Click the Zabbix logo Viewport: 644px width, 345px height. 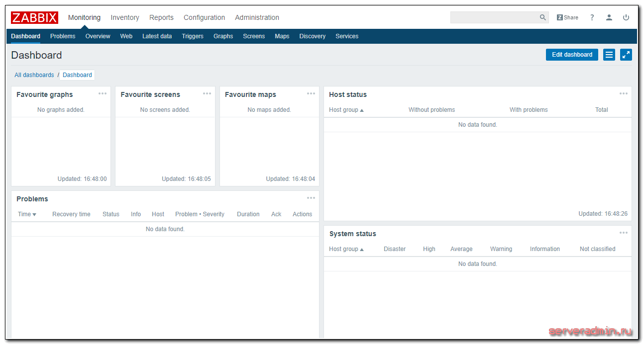34,17
